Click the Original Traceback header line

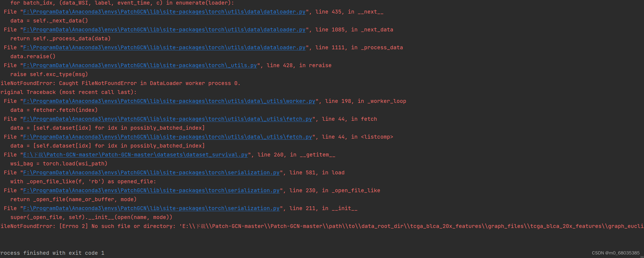[68, 92]
